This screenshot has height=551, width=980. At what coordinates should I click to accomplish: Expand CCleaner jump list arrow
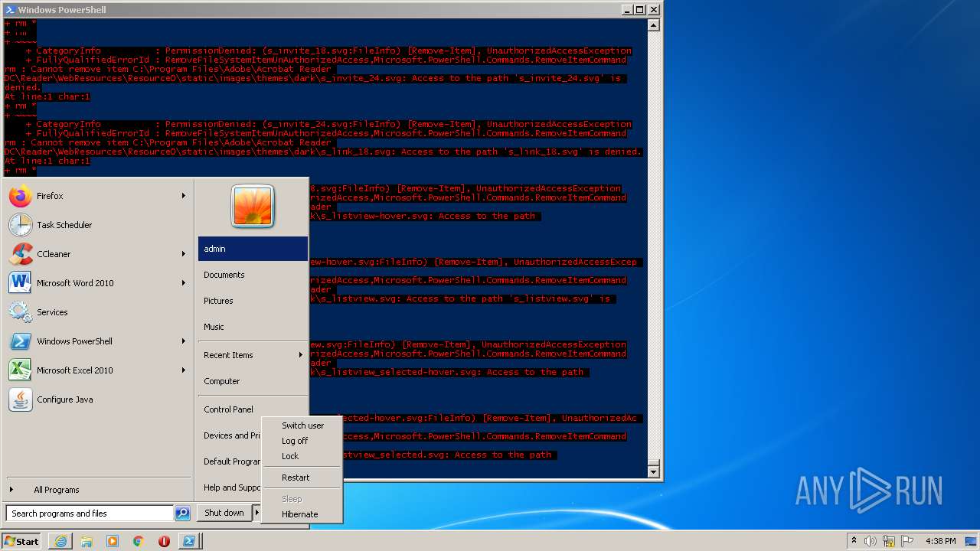(x=184, y=254)
